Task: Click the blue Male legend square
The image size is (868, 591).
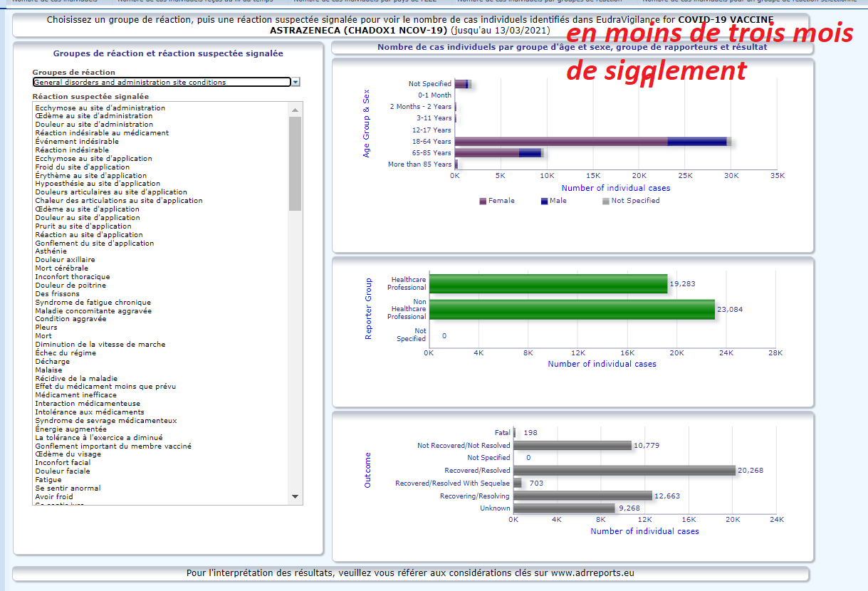Action: coord(544,201)
